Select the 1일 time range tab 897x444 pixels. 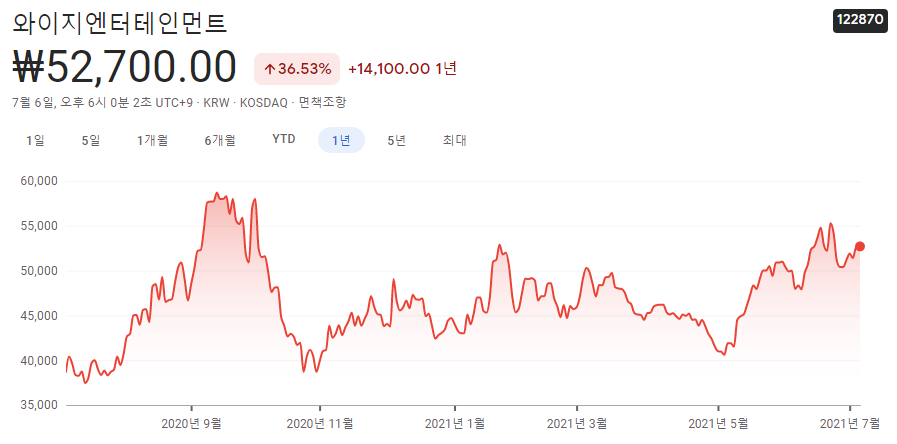pyautogui.click(x=35, y=140)
